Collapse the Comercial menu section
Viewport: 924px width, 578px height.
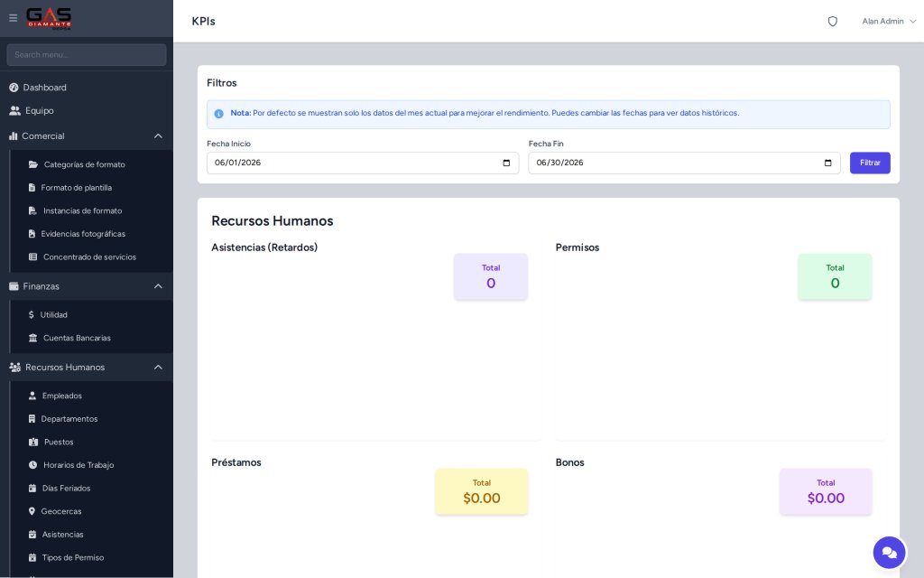pos(158,136)
